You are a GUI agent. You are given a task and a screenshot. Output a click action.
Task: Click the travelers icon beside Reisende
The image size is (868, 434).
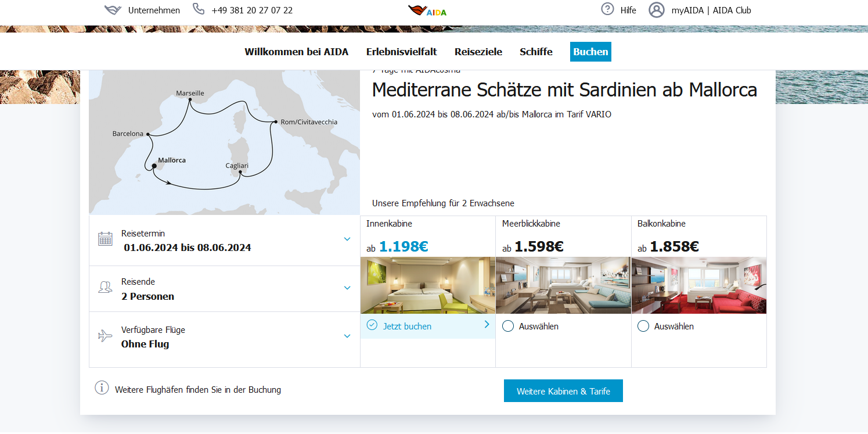coord(105,288)
